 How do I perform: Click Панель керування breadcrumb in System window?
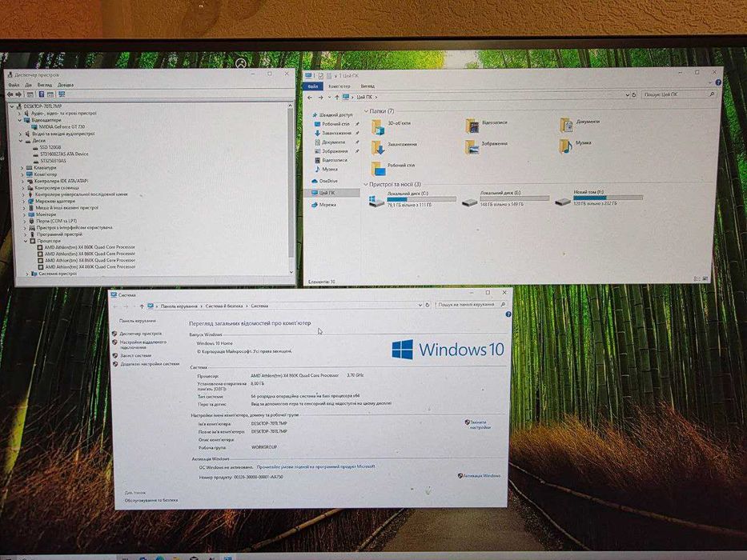pyautogui.click(x=179, y=306)
